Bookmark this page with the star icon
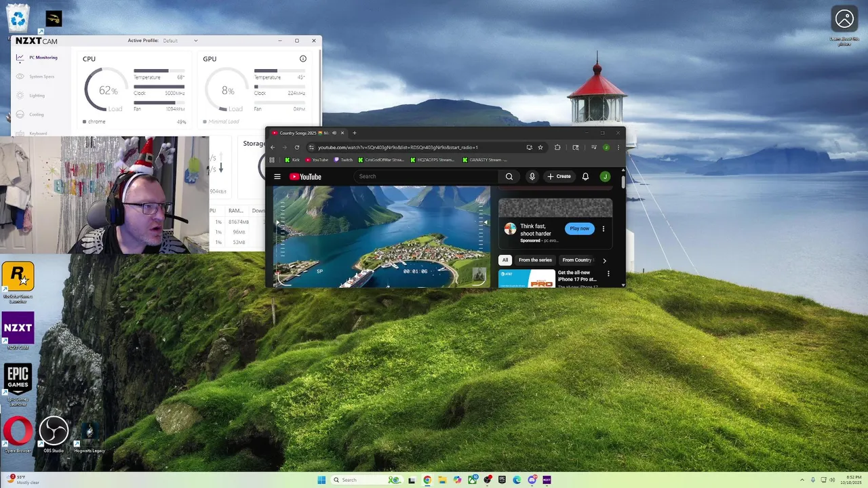The height and width of the screenshot is (488, 868). 540,147
